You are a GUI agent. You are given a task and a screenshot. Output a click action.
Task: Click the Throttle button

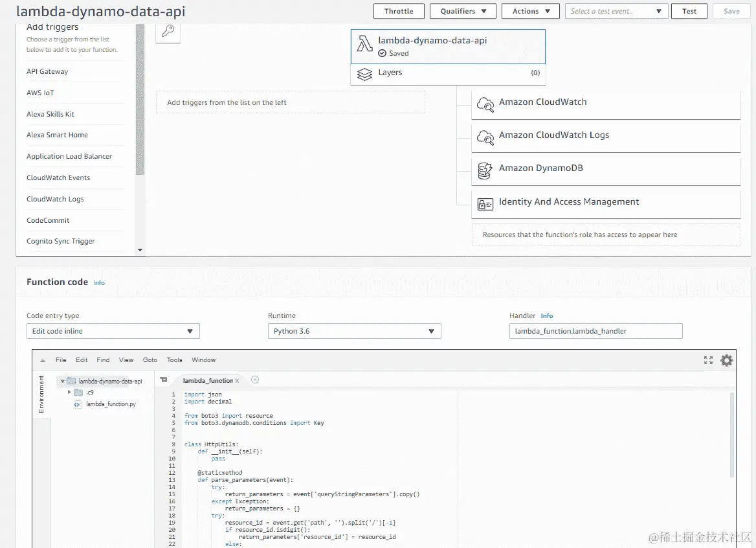[x=399, y=11]
